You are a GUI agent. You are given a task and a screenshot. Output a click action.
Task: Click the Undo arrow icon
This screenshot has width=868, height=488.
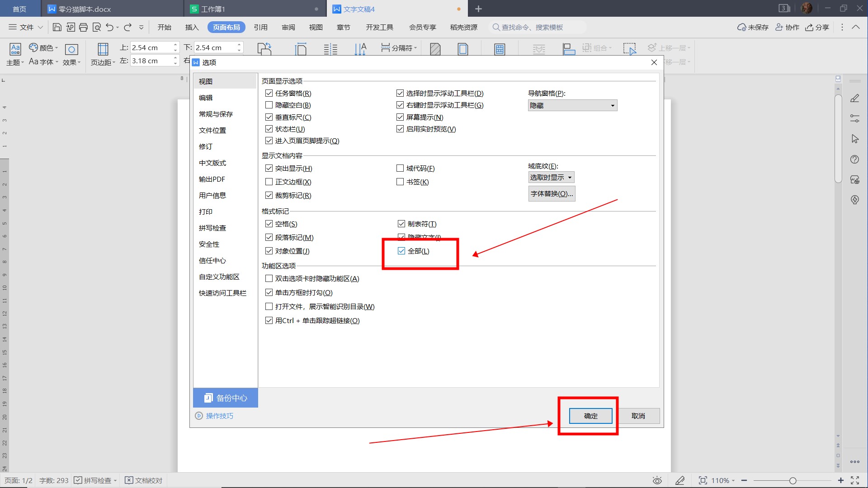tap(109, 27)
